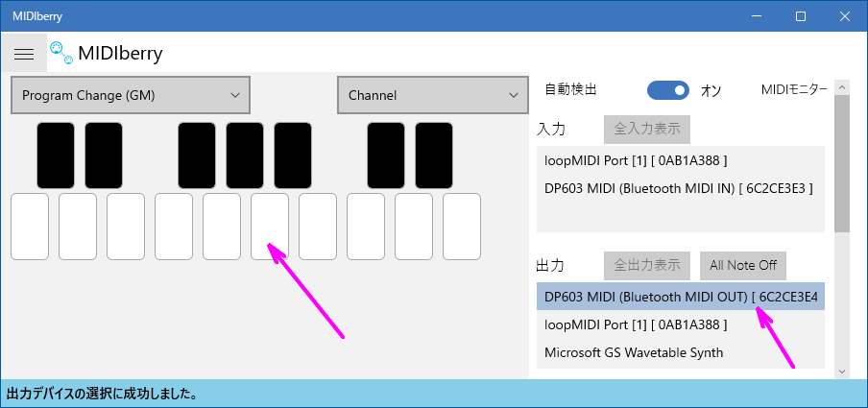Minimize the MIDIberry window
Screen dimensions: 868x408
click(757, 16)
